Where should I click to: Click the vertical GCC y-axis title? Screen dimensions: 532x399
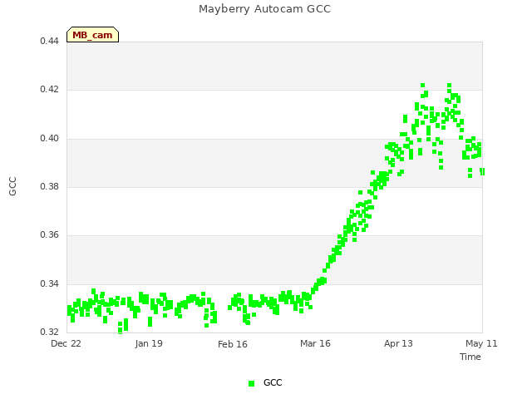(x=12, y=186)
